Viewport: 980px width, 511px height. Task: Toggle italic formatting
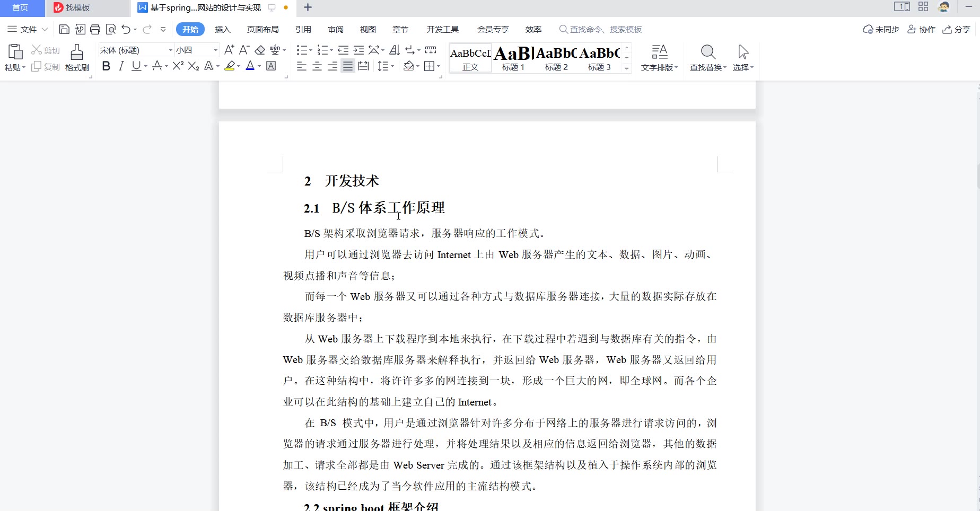pyautogui.click(x=121, y=66)
